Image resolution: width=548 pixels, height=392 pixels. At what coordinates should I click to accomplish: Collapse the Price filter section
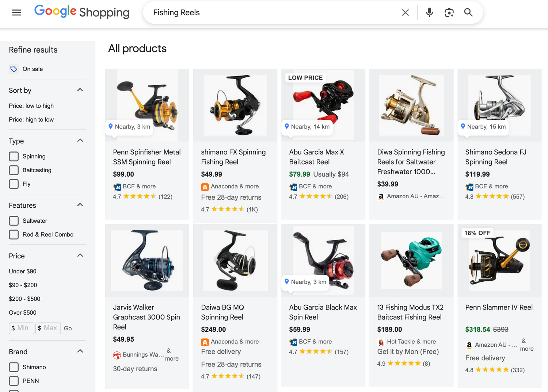[x=80, y=255]
